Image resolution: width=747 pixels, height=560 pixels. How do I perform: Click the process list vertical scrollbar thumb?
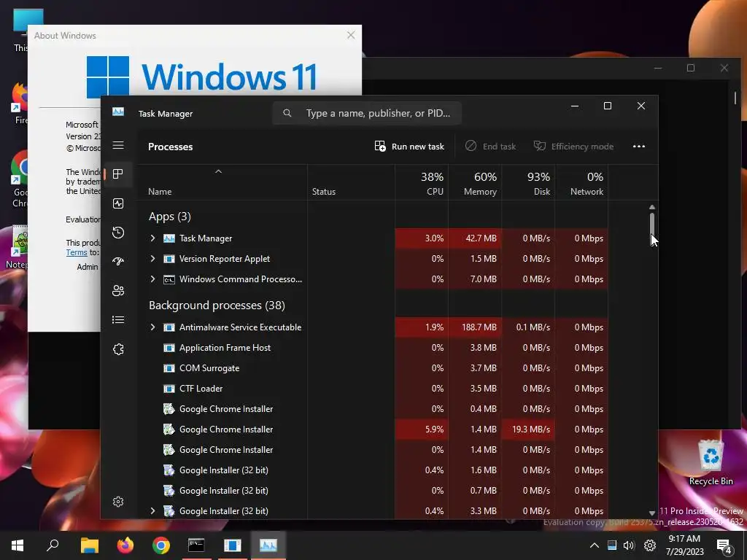(x=651, y=224)
